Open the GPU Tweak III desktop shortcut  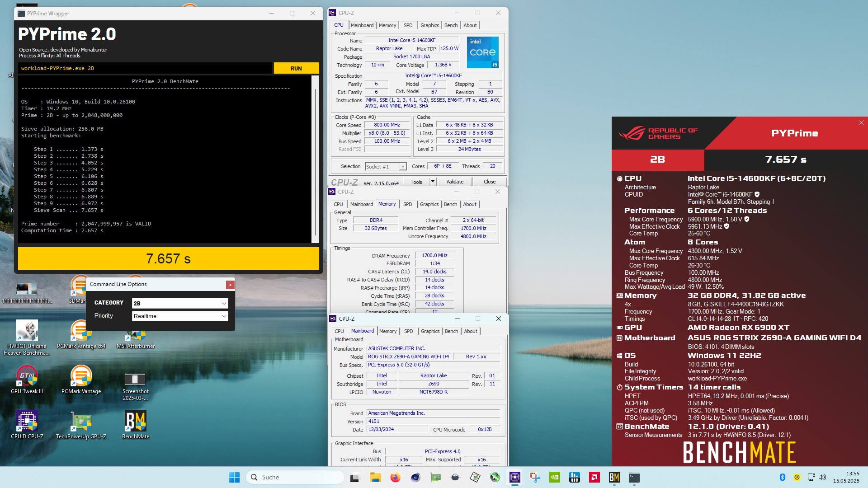pos(27,380)
